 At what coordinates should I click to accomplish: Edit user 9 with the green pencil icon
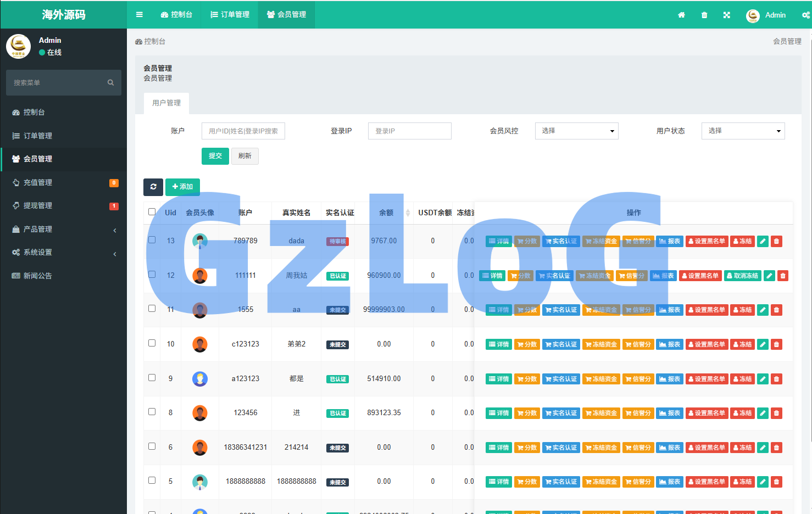763,379
